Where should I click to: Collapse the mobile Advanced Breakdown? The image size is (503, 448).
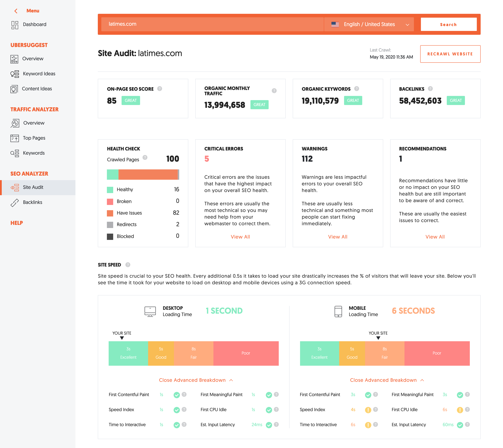point(387,380)
